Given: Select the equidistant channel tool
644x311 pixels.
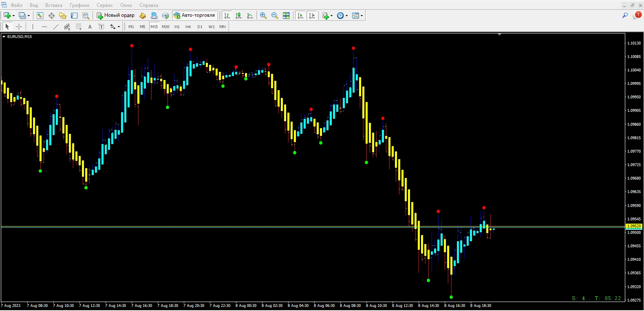Looking at the screenshot, I should click(67, 27).
